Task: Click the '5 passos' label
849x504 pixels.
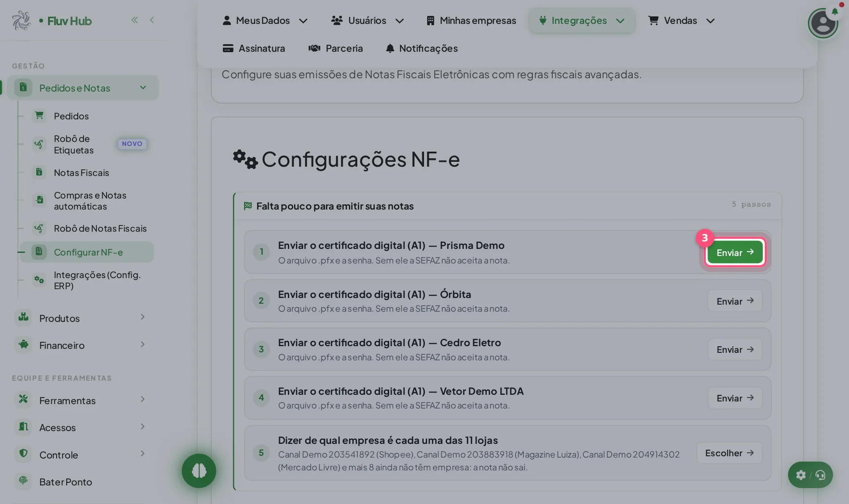Action: click(x=751, y=204)
